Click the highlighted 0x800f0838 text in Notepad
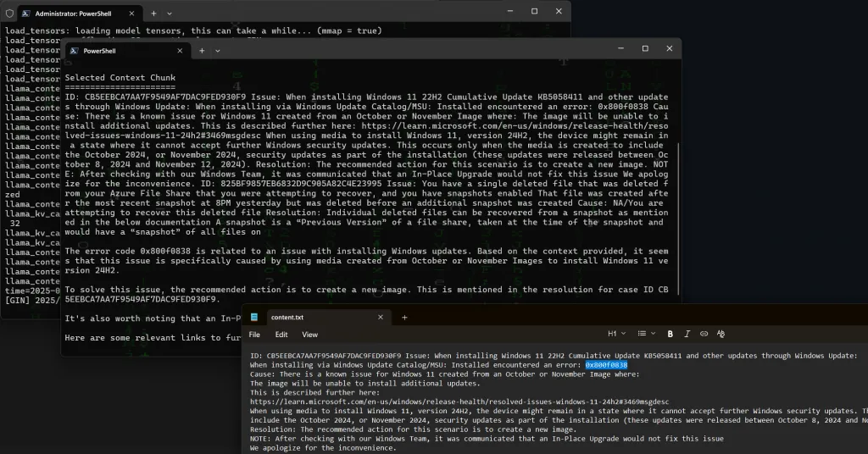This screenshot has height=454, width=868. [x=606, y=364]
